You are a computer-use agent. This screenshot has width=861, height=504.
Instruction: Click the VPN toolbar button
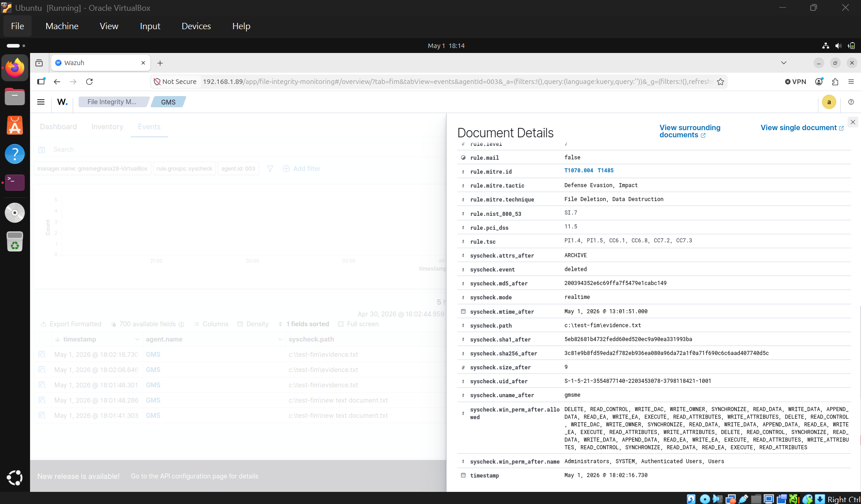[x=795, y=82]
